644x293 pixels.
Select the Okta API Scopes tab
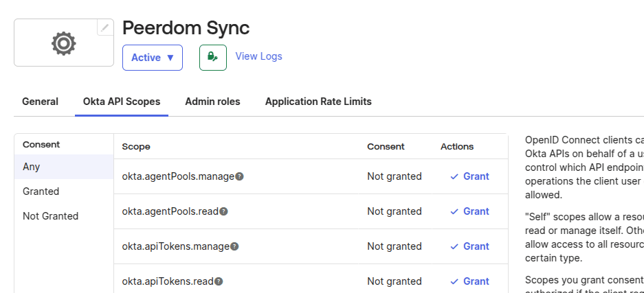122,102
